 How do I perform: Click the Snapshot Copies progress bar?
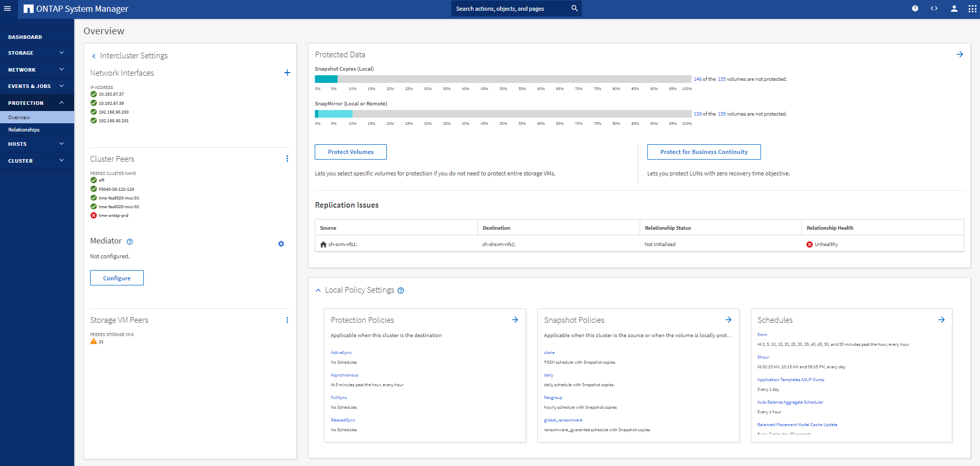(x=503, y=79)
